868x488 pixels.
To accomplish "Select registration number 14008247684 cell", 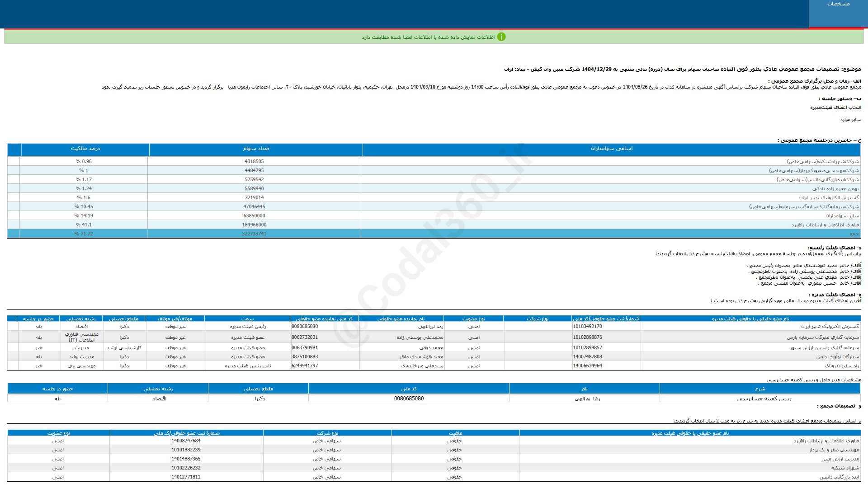I will pyautogui.click(x=186, y=441).
